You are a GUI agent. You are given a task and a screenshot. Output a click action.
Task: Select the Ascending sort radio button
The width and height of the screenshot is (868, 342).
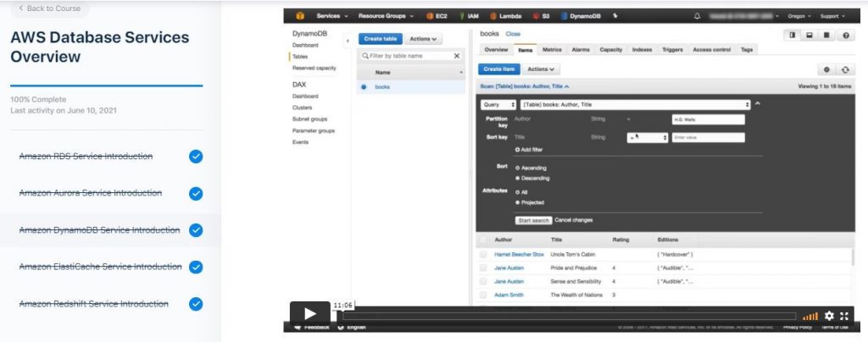(518, 168)
